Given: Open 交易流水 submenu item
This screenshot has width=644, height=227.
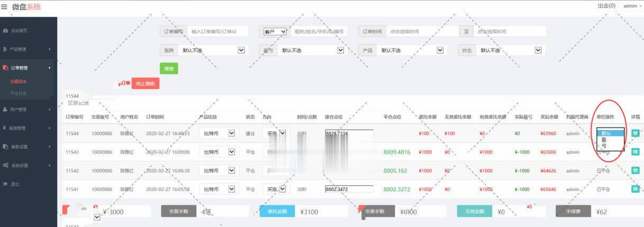Looking at the screenshot, I should [19, 81].
